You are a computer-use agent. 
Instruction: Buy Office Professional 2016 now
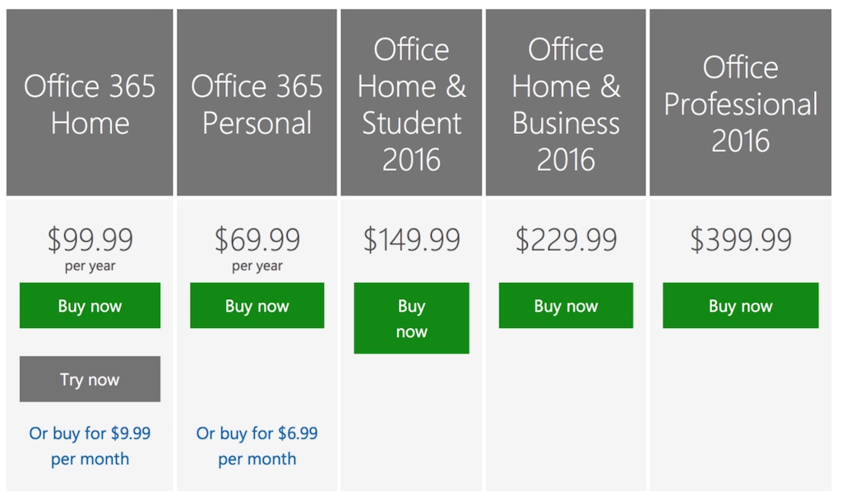coord(741,305)
